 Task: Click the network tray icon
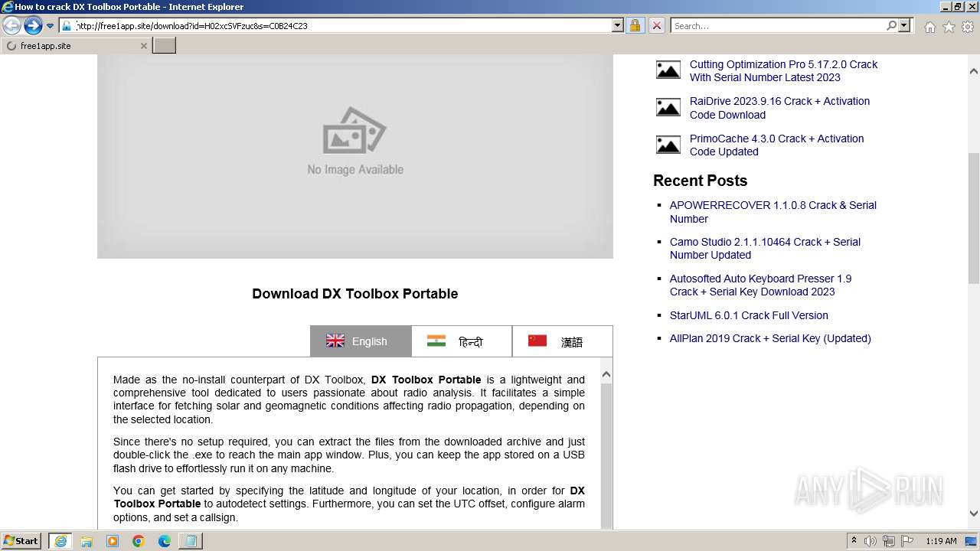(889, 541)
